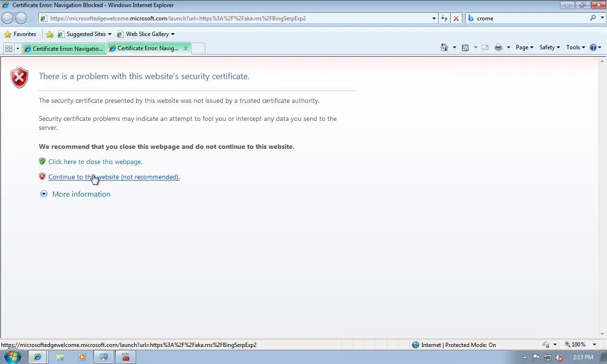Open Windows Explorer folder taskbar icon

tap(60, 357)
